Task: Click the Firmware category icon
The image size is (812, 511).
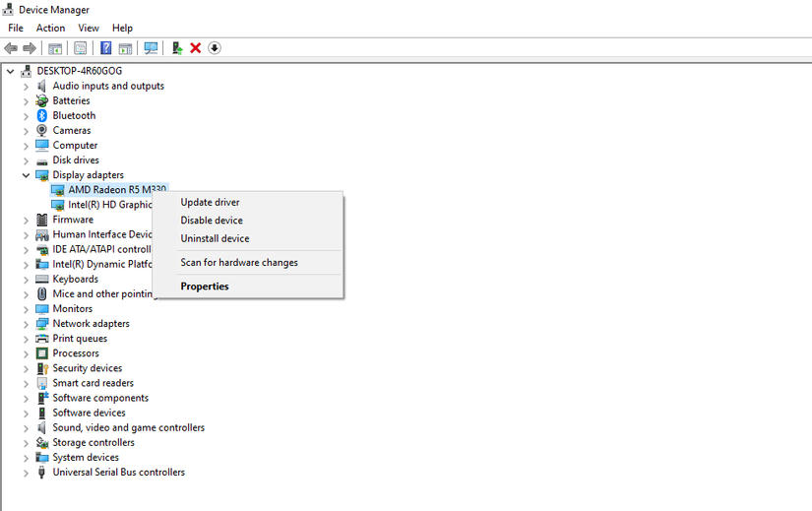Action: click(42, 220)
